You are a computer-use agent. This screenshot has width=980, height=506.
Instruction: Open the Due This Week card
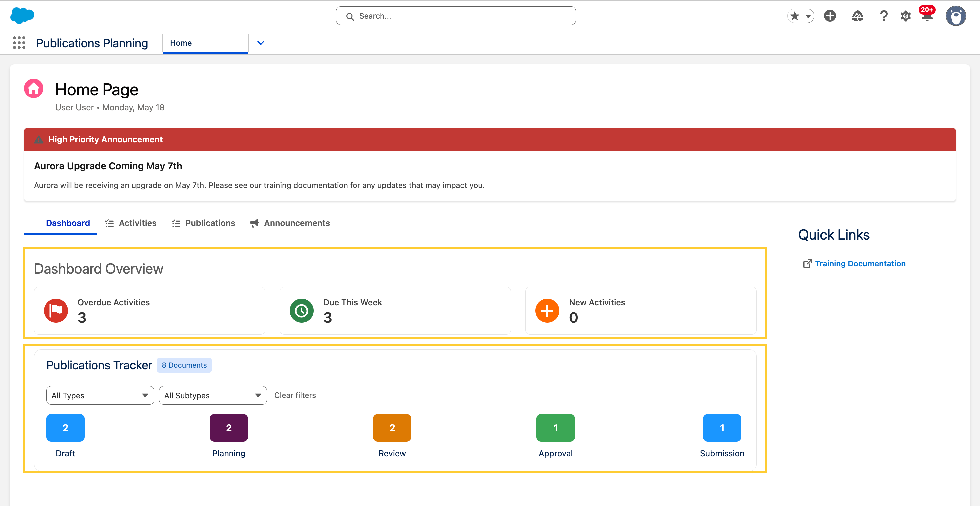[395, 310]
